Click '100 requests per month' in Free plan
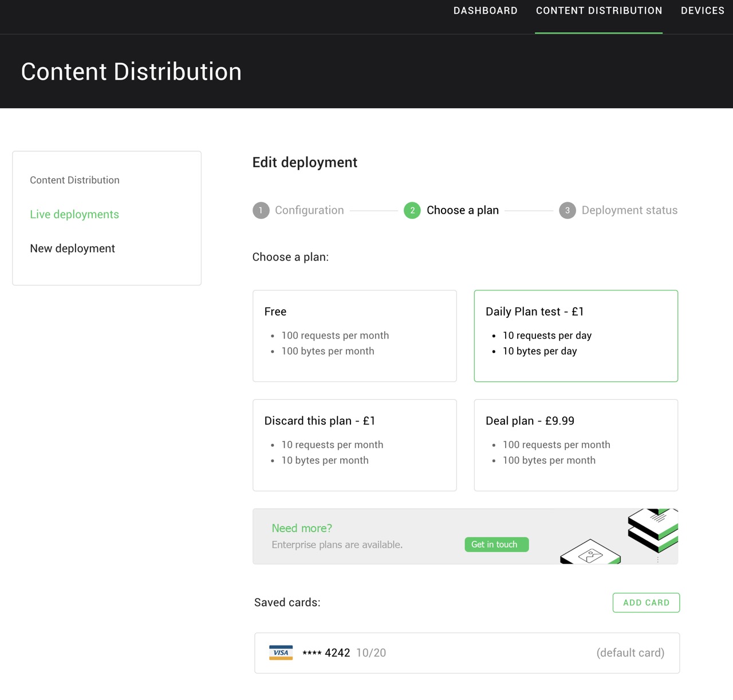733x700 pixels. coord(335,335)
